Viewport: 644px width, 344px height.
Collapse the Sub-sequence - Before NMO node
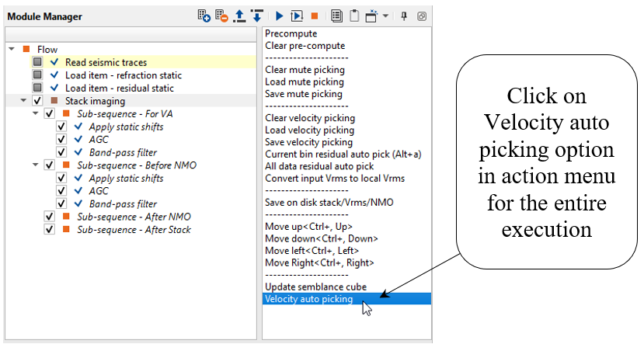[x=37, y=165]
